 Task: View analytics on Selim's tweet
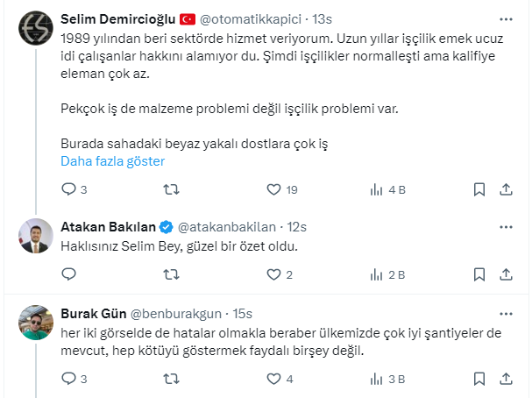click(377, 188)
